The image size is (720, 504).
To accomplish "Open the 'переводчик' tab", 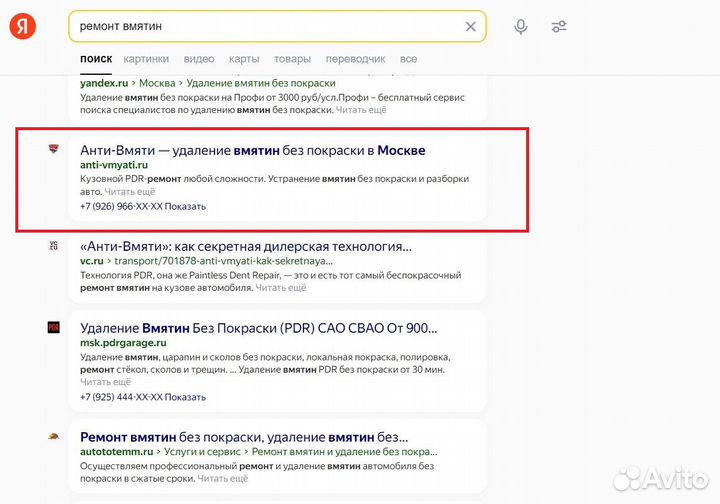I will (355, 59).
